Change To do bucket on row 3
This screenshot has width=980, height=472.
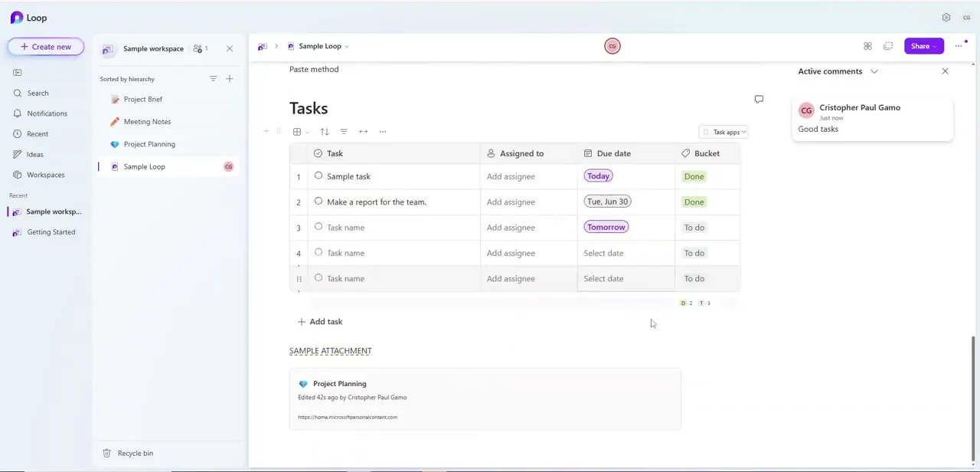(x=694, y=228)
